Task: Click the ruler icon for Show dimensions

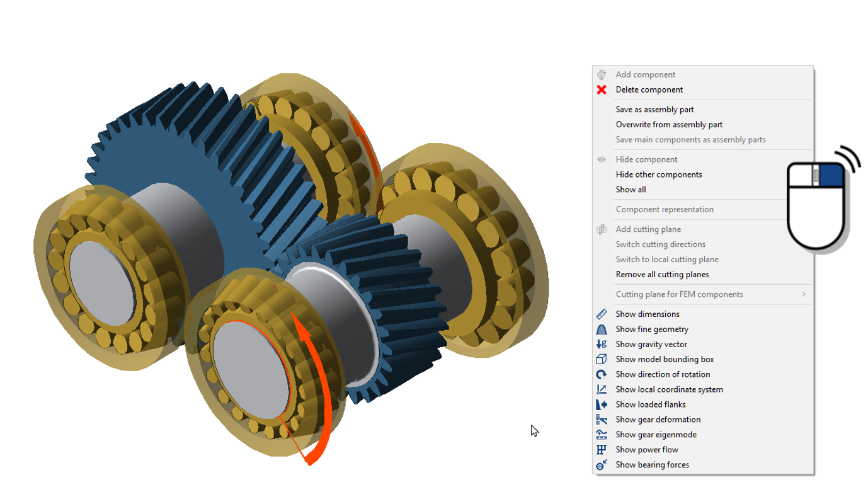Action: pyautogui.click(x=602, y=314)
